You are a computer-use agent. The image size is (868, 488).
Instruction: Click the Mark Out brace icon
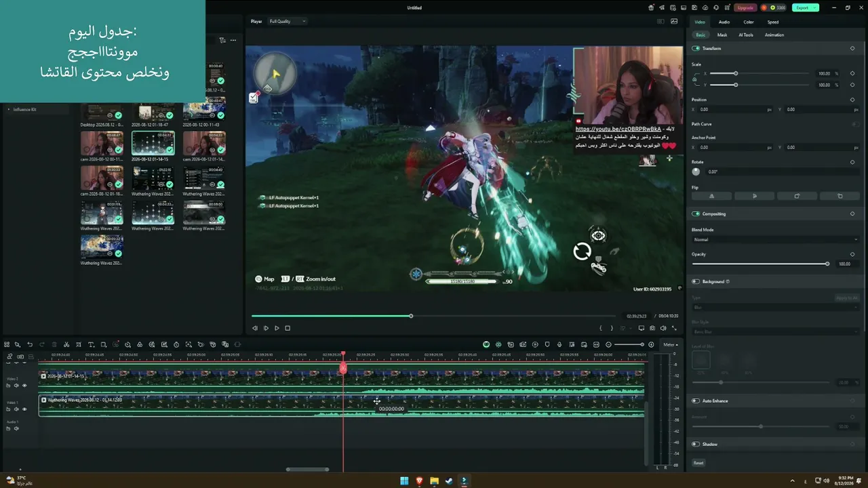(612, 328)
